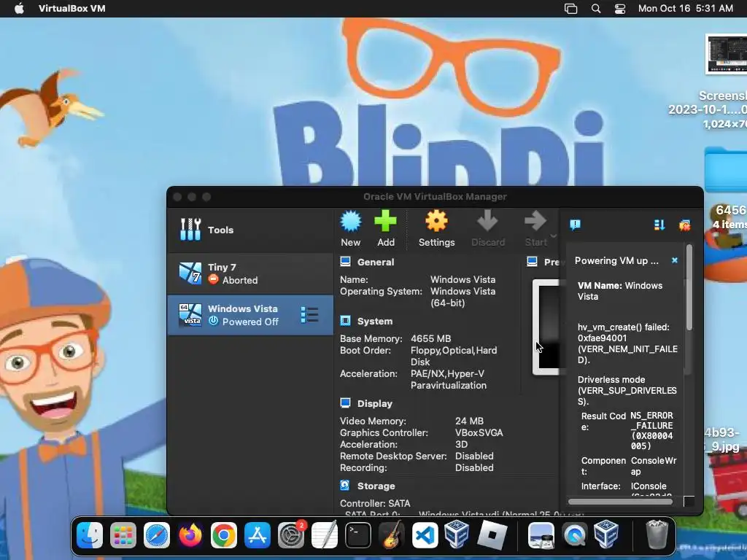
Task: Click the Base Memory value 4655 MB
Action: [430, 338]
